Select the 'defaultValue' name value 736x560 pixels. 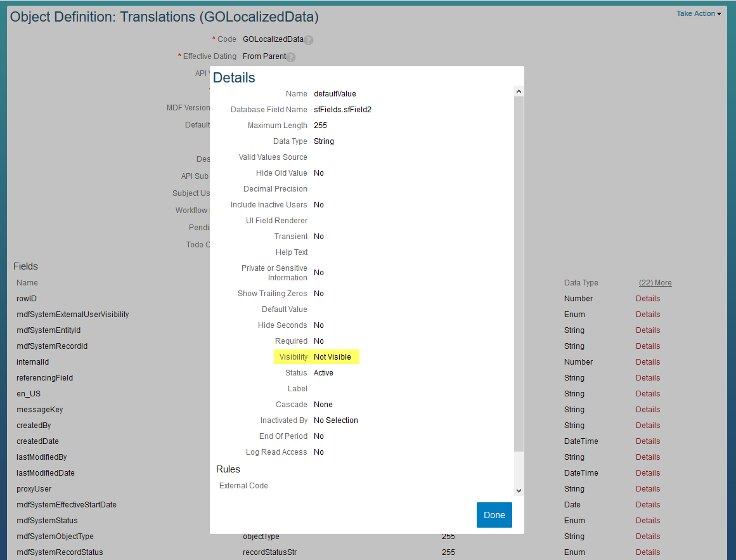pyautogui.click(x=335, y=94)
